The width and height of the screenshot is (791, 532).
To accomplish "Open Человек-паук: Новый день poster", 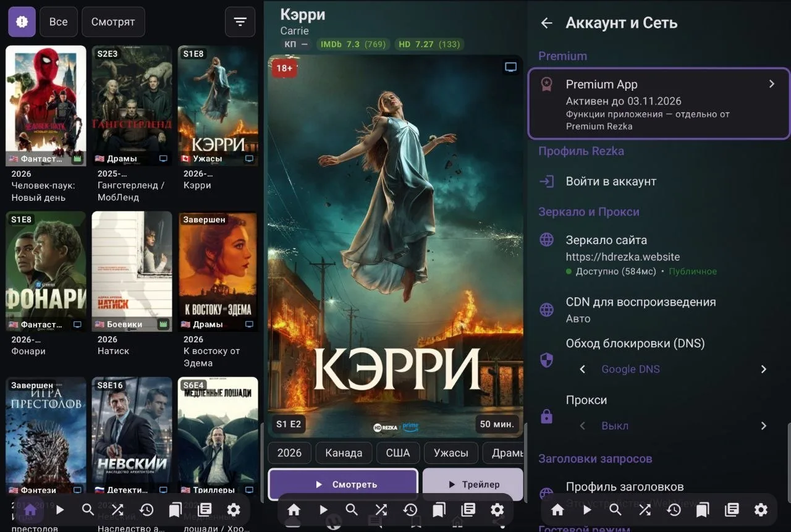I will pyautogui.click(x=46, y=106).
